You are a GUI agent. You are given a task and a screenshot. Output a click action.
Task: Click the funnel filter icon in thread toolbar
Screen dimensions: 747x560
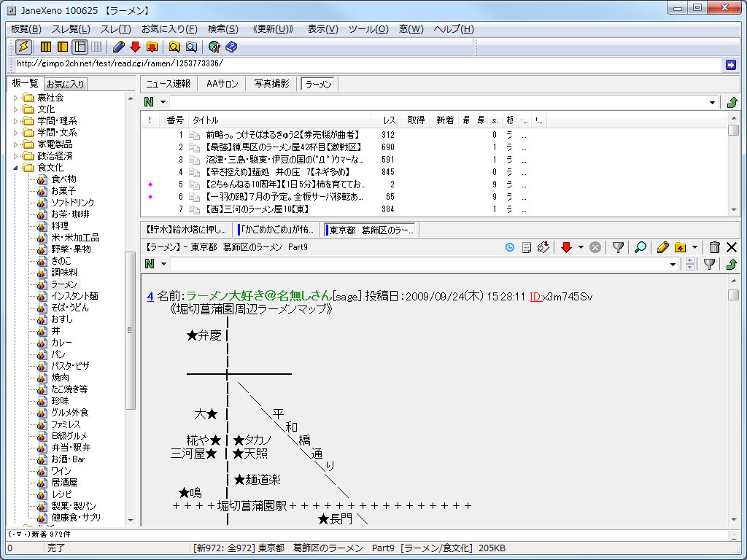point(618,247)
